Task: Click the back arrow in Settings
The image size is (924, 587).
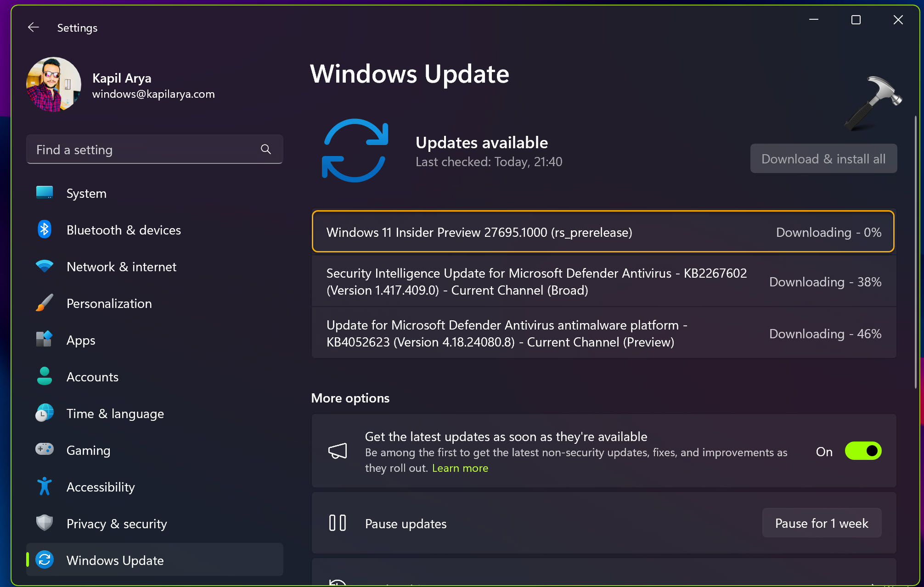Action: [33, 28]
